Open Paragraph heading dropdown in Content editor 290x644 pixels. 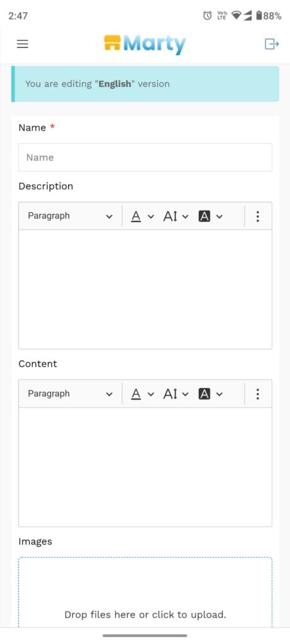tap(70, 394)
